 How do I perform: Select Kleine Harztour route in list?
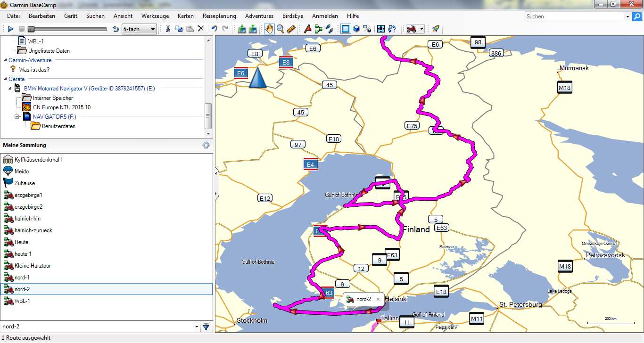(x=33, y=266)
